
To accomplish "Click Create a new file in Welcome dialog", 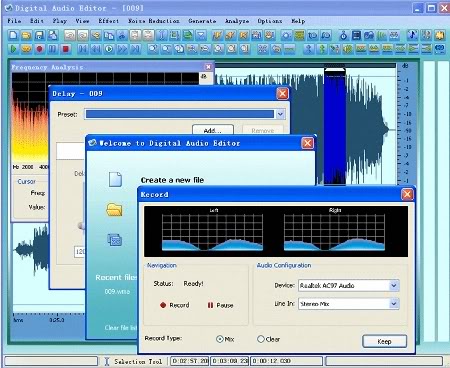I will (172, 180).
